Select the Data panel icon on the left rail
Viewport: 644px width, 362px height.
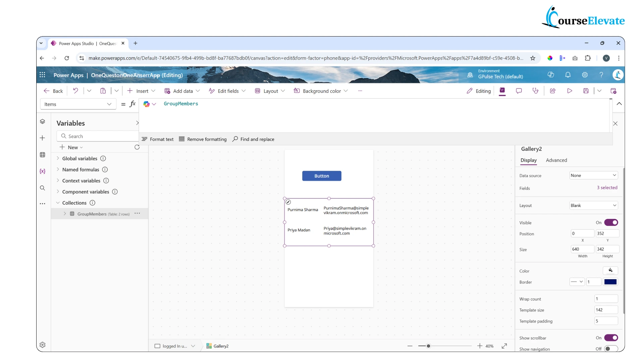(x=43, y=155)
